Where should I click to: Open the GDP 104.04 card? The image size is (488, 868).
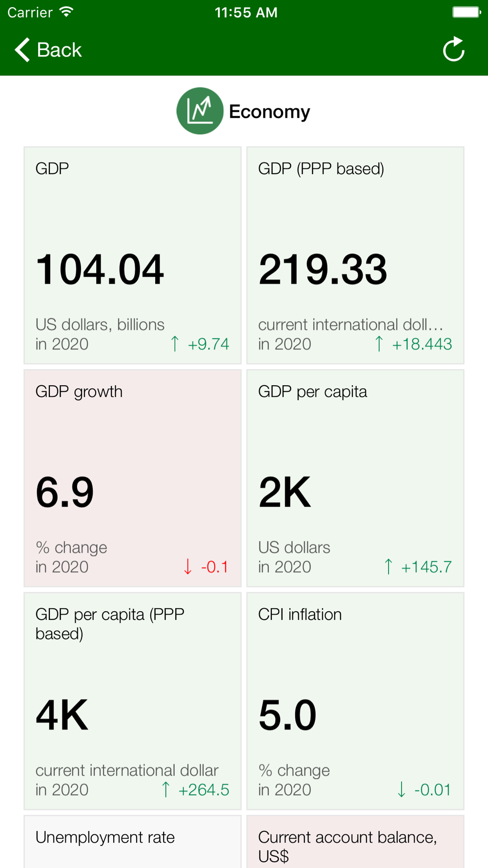pyautogui.click(x=132, y=255)
